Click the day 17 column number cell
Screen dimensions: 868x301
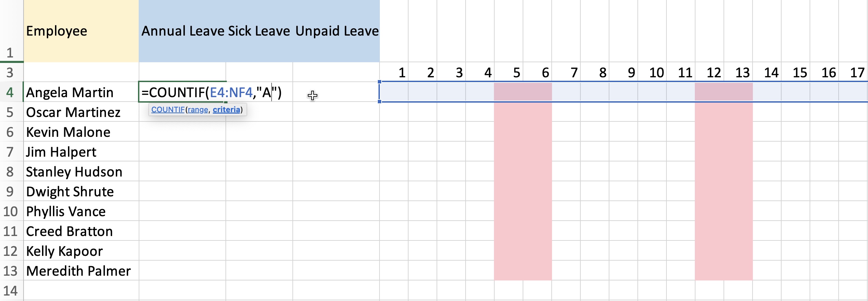click(x=853, y=72)
